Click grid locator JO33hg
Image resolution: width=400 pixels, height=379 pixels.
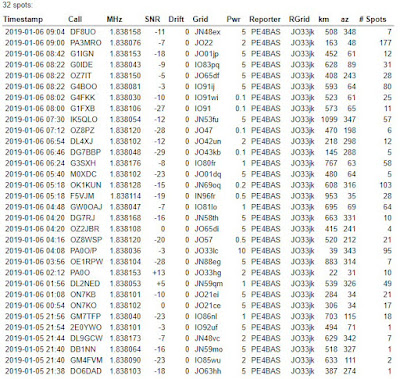click(208, 273)
